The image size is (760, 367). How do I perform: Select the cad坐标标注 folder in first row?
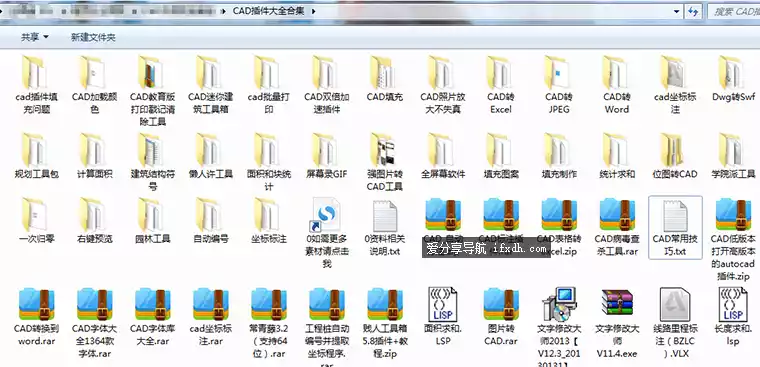click(675, 85)
